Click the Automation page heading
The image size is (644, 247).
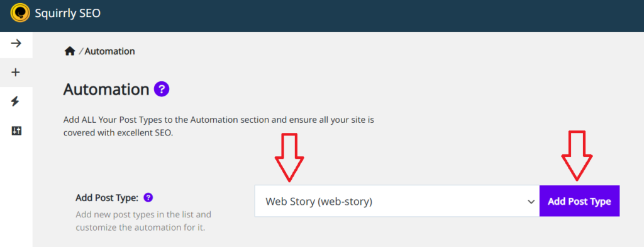pyautogui.click(x=106, y=89)
